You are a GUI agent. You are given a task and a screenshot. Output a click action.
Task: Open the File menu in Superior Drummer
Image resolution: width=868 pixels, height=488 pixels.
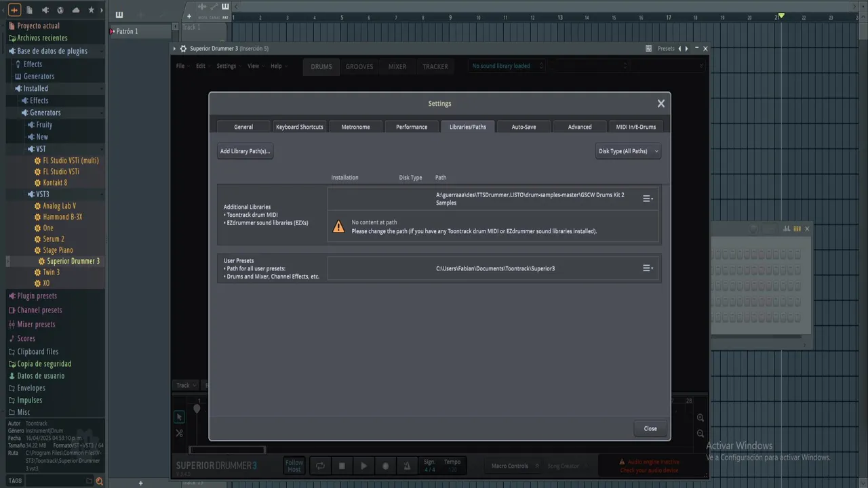[180, 66]
